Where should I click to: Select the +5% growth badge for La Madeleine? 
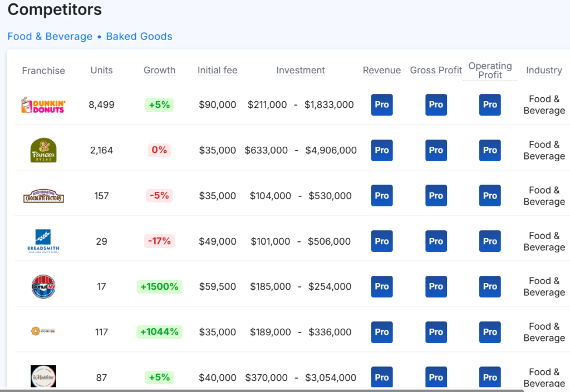pos(159,378)
